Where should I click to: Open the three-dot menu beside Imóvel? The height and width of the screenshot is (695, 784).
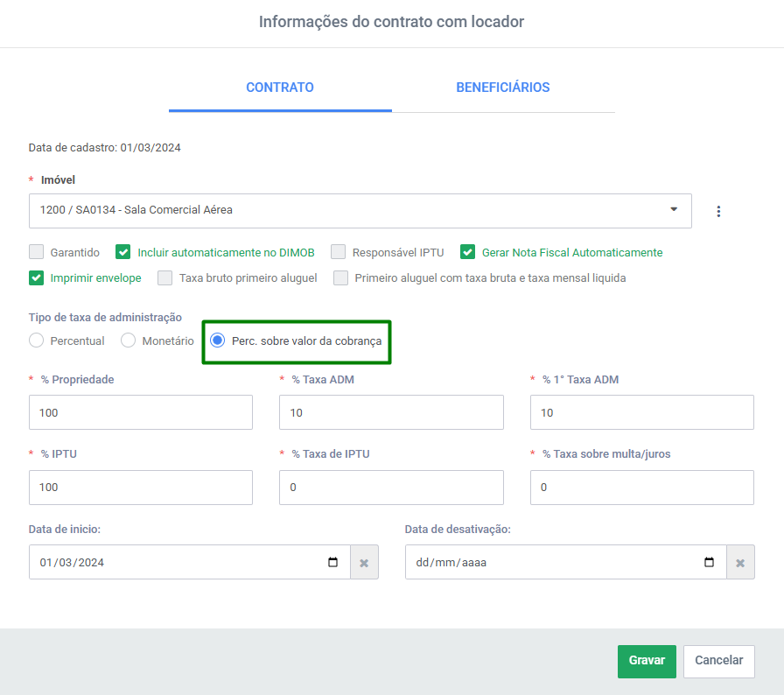pos(718,212)
